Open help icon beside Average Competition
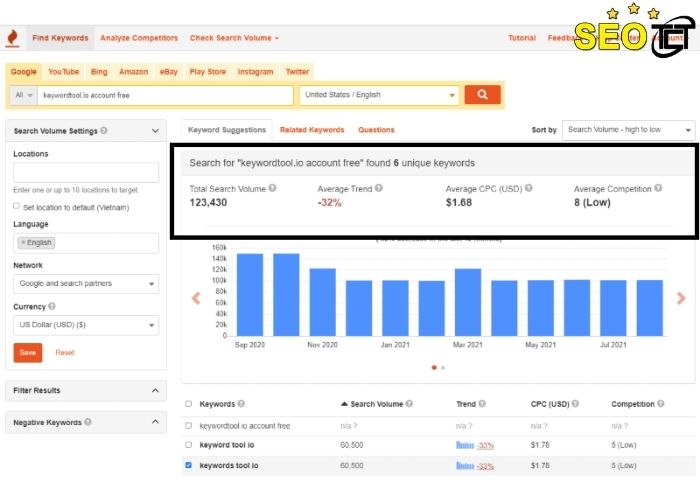Screen dimensions: 700x500 point(658,188)
